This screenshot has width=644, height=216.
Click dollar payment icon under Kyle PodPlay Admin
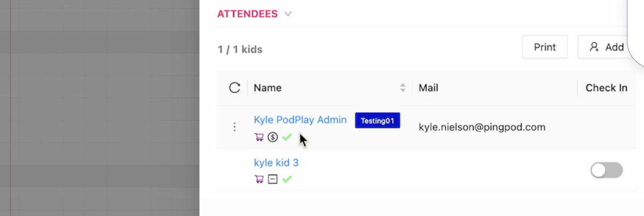(x=273, y=137)
